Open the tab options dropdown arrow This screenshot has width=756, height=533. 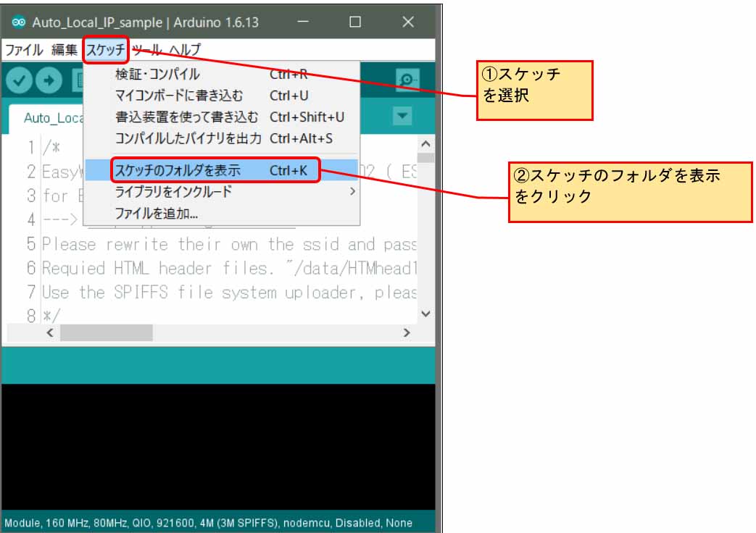tap(402, 116)
